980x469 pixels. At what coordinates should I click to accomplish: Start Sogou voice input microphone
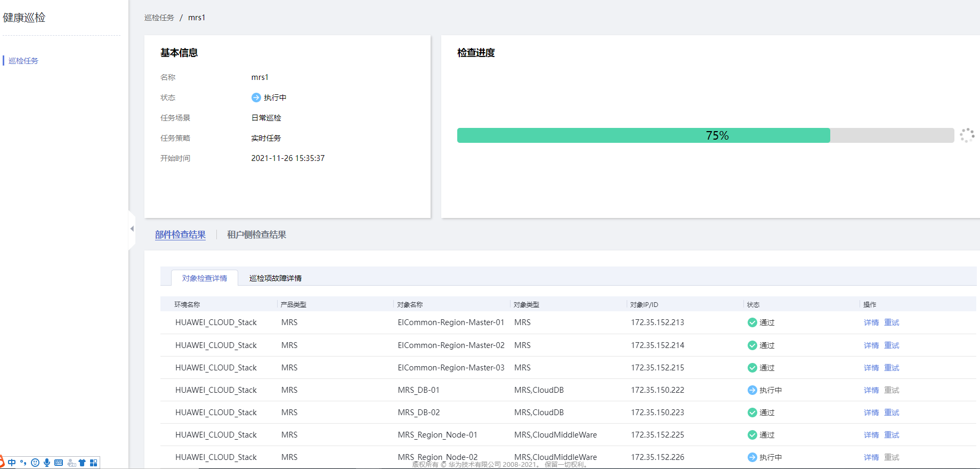[x=47, y=463]
